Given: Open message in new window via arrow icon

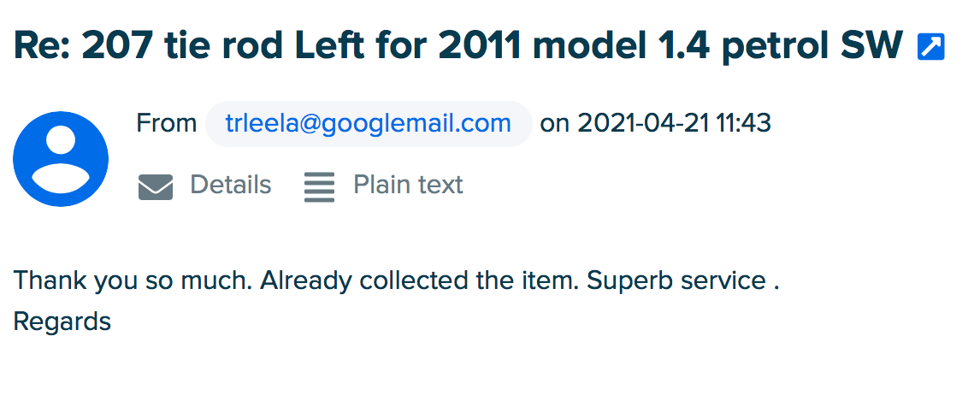Looking at the screenshot, I should tap(930, 48).
